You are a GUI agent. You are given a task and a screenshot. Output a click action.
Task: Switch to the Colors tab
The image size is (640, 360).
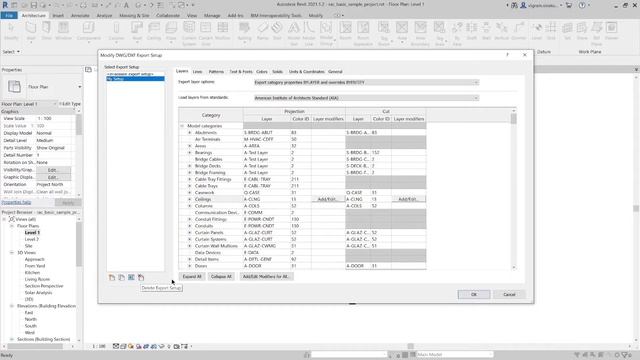(x=262, y=72)
